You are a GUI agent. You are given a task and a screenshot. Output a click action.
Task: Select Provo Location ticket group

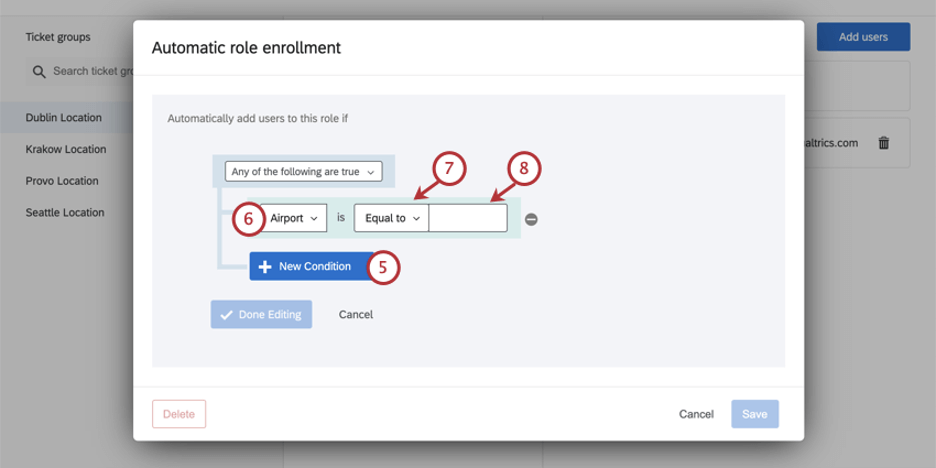pos(62,181)
